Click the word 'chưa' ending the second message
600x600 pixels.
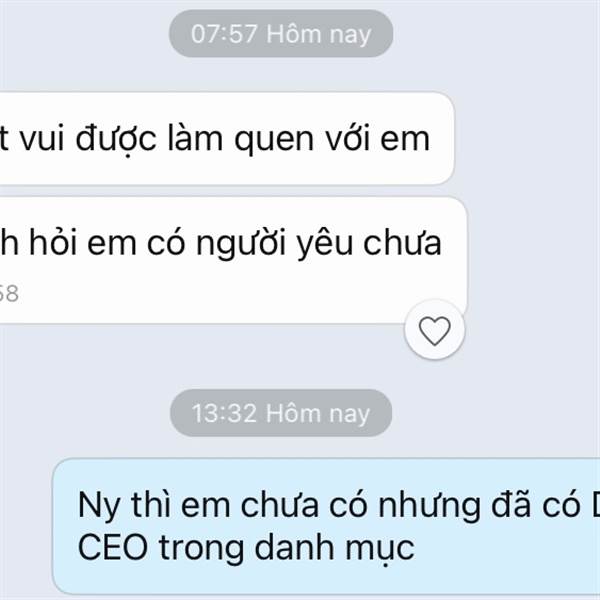point(402,242)
